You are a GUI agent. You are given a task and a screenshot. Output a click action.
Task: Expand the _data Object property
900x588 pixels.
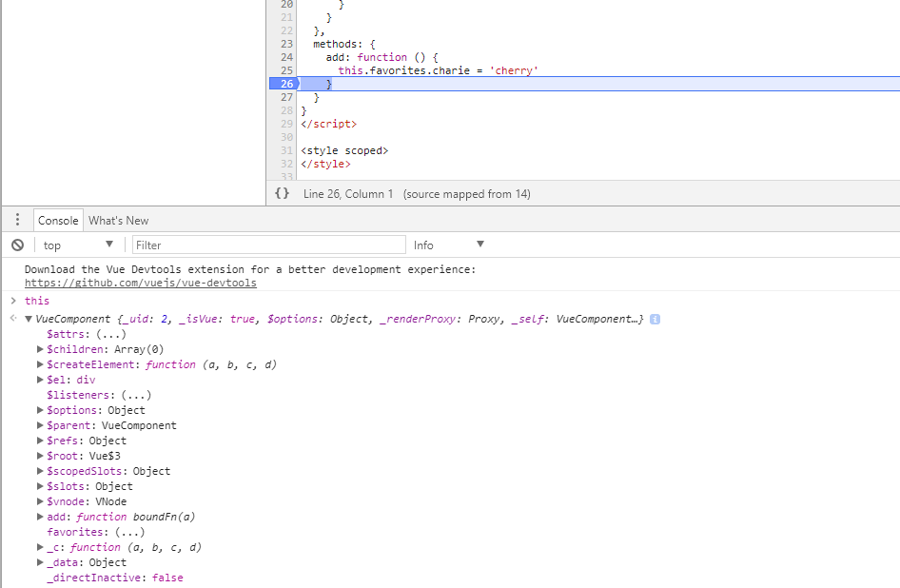(x=40, y=563)
